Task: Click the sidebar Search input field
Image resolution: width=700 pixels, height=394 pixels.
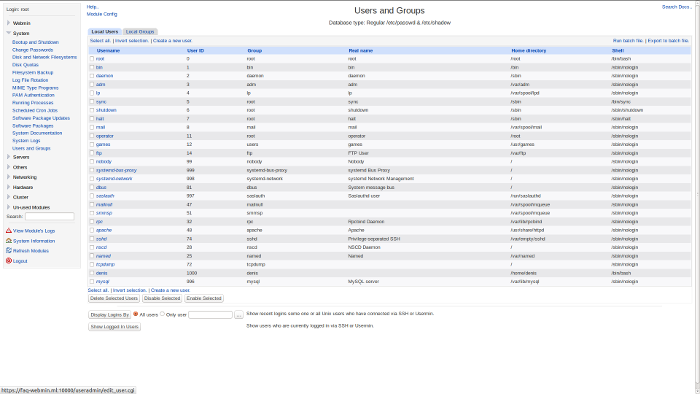Action: 50,216
